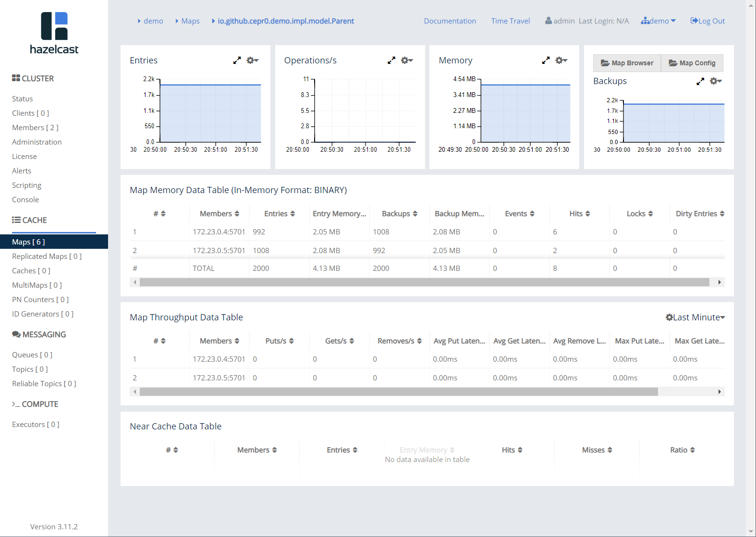Click throughput table horizontal scrollbar

pos(399,392)
